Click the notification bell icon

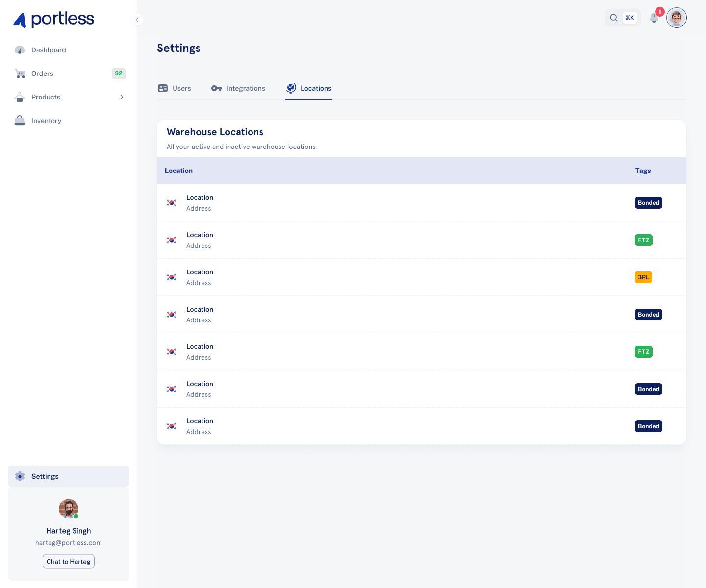(x=654, y=18)
